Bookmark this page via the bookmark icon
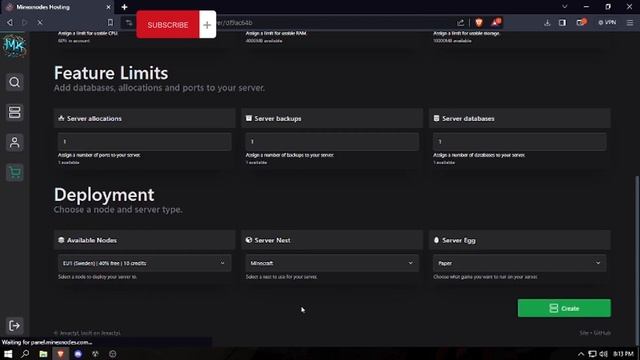The height and width of the screenshot is (360, 640). pos(110,23)
